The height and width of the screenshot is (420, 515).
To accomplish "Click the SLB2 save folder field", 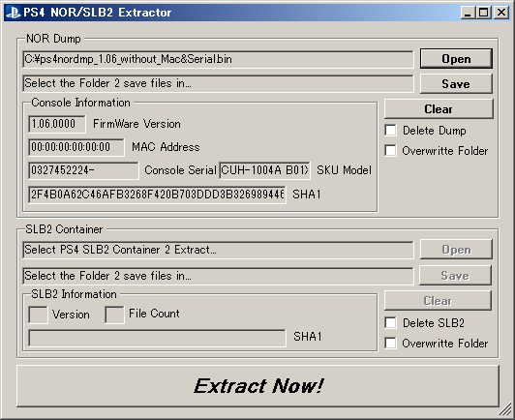I will (x=218, y=276).
